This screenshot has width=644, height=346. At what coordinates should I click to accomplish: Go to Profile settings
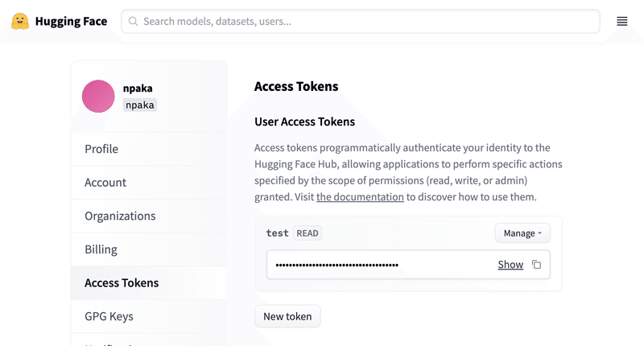coord(149,149)
